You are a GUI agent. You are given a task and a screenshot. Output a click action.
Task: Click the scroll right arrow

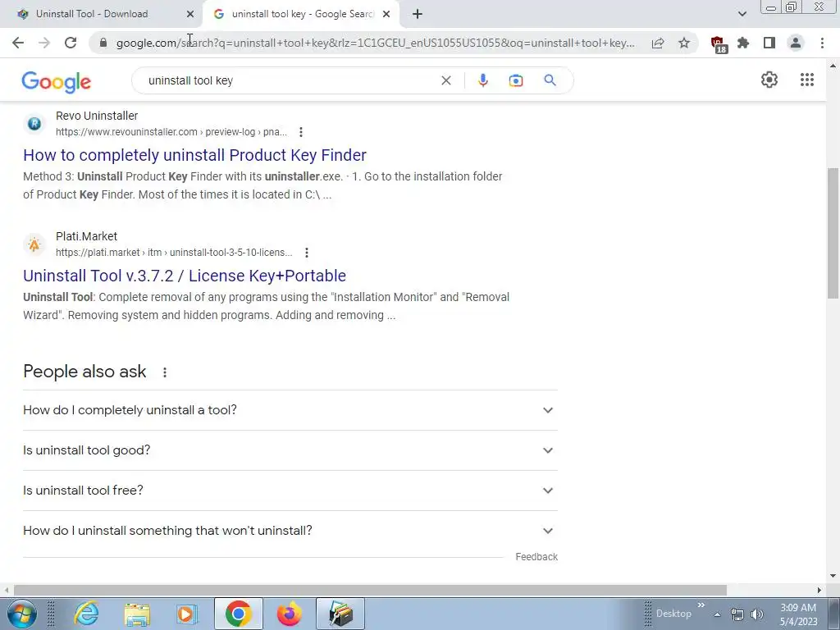click(819, 590)
